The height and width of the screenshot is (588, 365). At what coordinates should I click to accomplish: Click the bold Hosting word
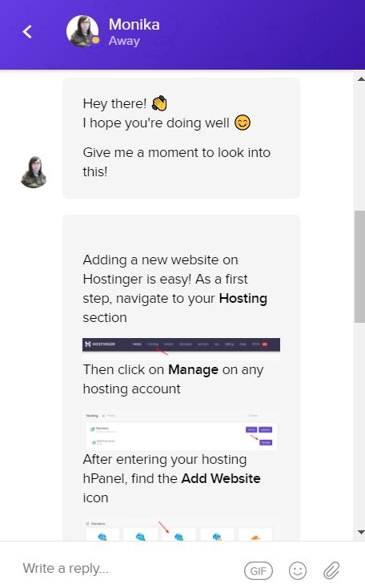coord(243,299)
